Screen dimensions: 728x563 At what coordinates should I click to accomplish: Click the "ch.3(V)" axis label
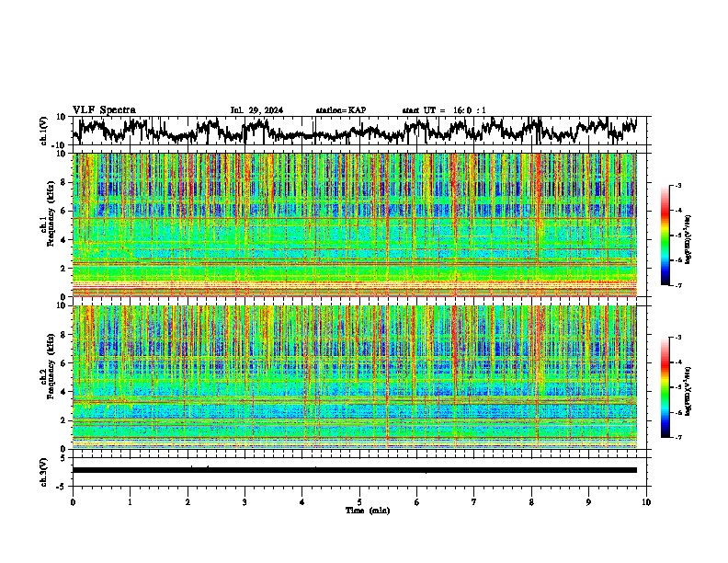pyautogui.click(x=44, y=472)
